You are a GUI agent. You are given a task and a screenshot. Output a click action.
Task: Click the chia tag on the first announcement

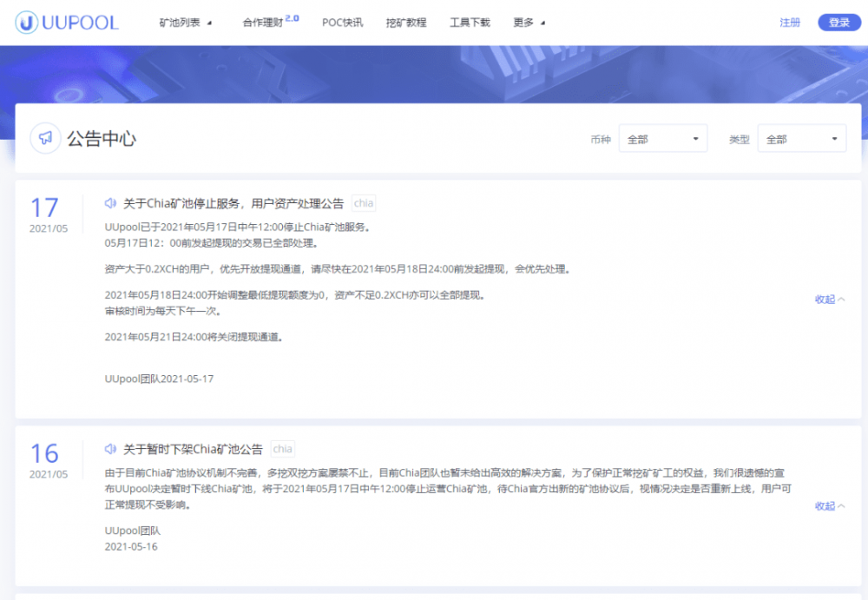[x=363, y=202]
